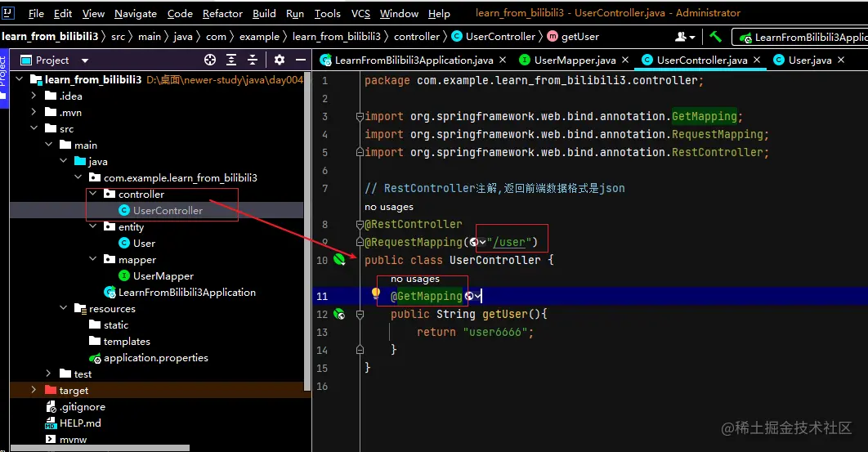The height and width of the screenshot is (452, 868).
Task: Select the User class in entity package
Action: [144, 244]
